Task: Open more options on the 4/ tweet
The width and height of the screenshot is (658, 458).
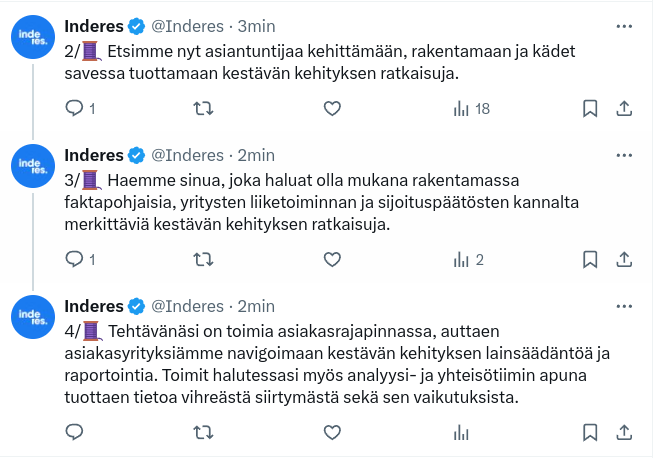Action: (x=624, y=305)
